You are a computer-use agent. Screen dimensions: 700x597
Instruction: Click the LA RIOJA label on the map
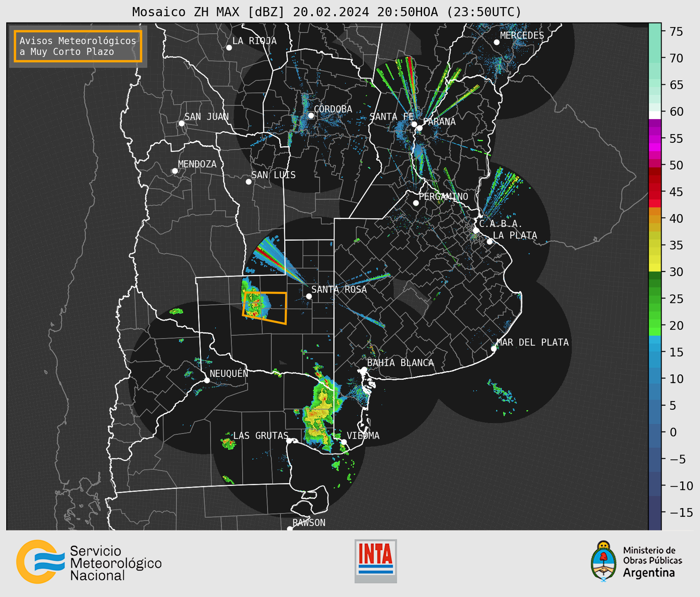click(x=254, y=41)
